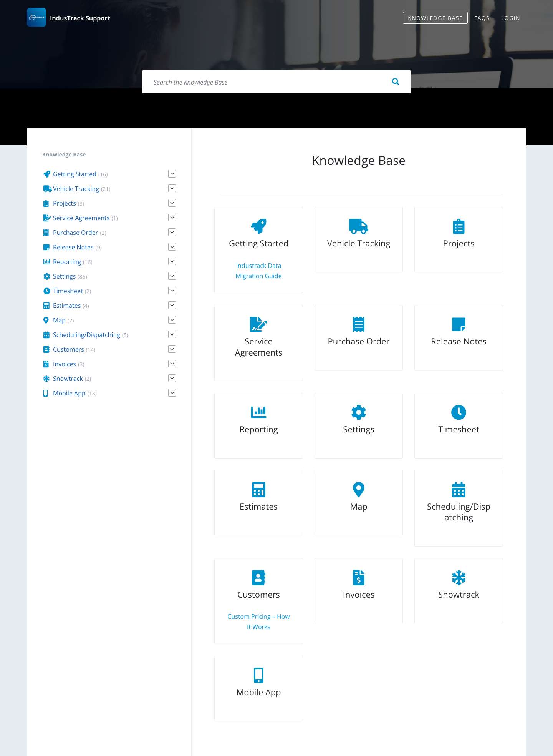
Task: Open the Reporting sidebar link
Action: click(x=67, y=262)
